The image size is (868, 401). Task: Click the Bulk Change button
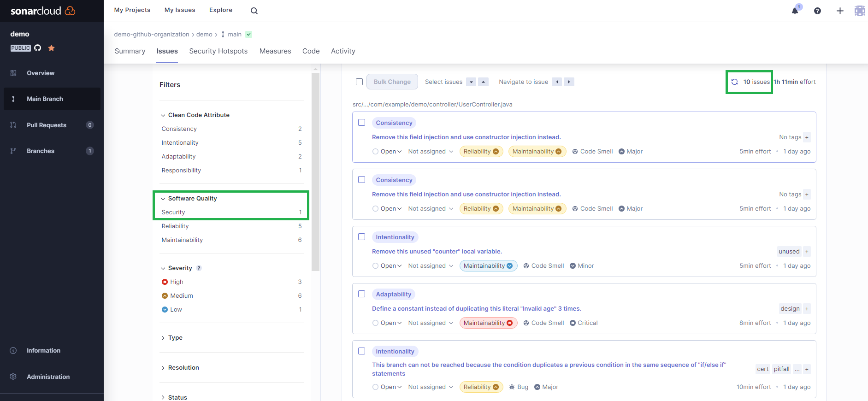point(392,82)
